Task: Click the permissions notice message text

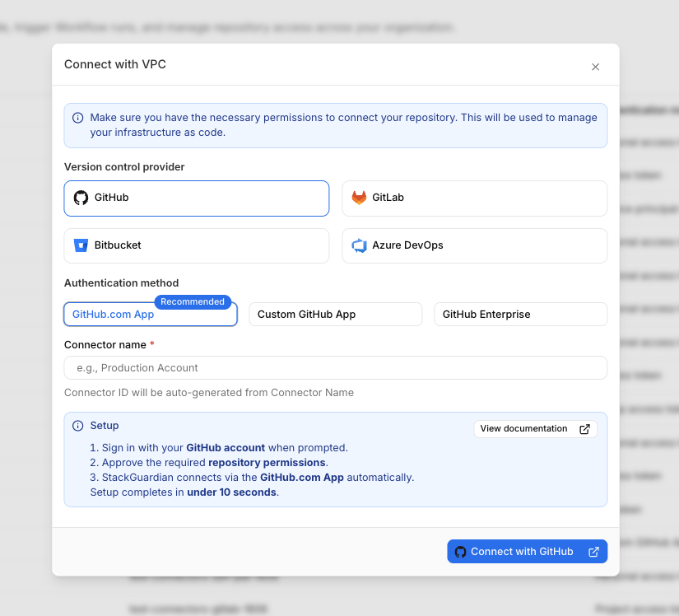Action: [x=343, y=124]
